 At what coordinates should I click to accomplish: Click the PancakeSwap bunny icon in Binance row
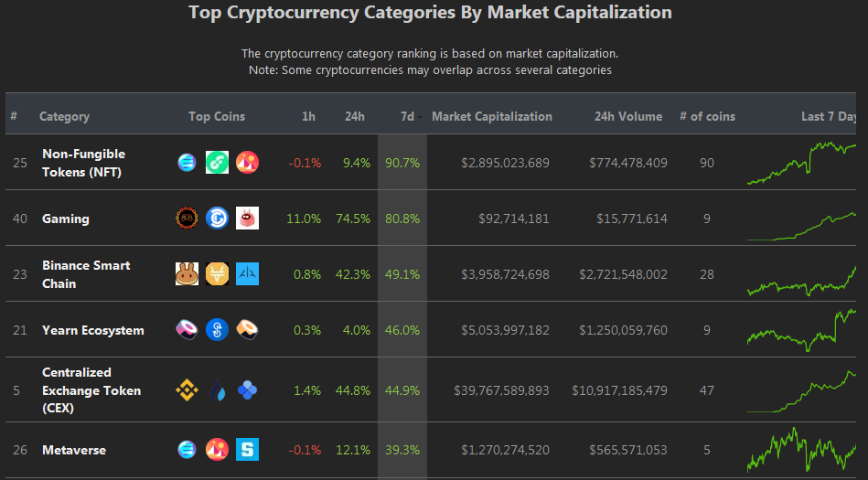187,274
